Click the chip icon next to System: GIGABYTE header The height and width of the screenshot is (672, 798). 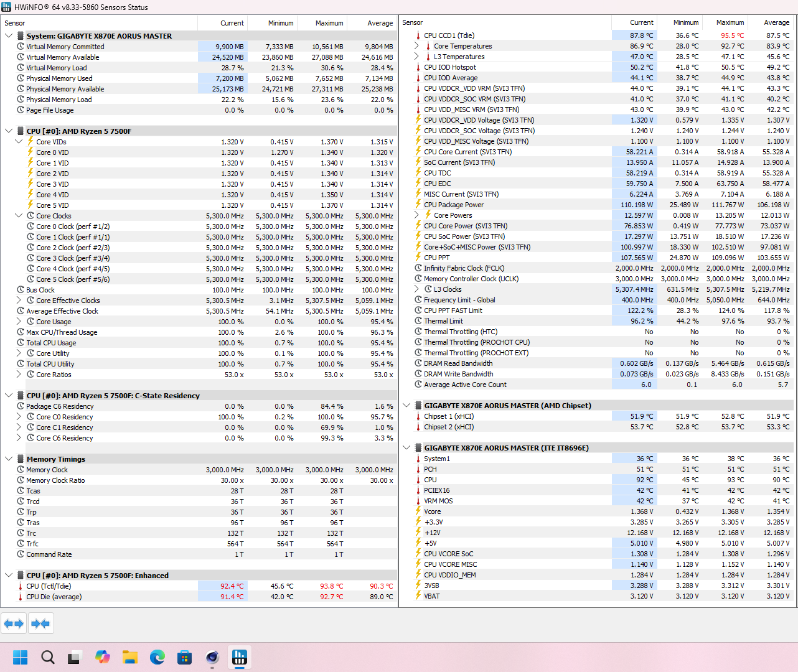(x=21, y=36)
